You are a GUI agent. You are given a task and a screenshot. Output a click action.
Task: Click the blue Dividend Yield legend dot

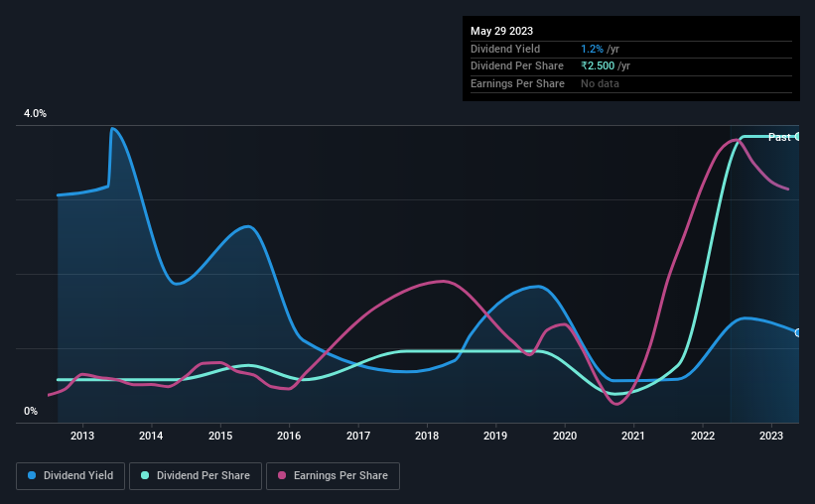pyautogui.click(x=32, y=475)
